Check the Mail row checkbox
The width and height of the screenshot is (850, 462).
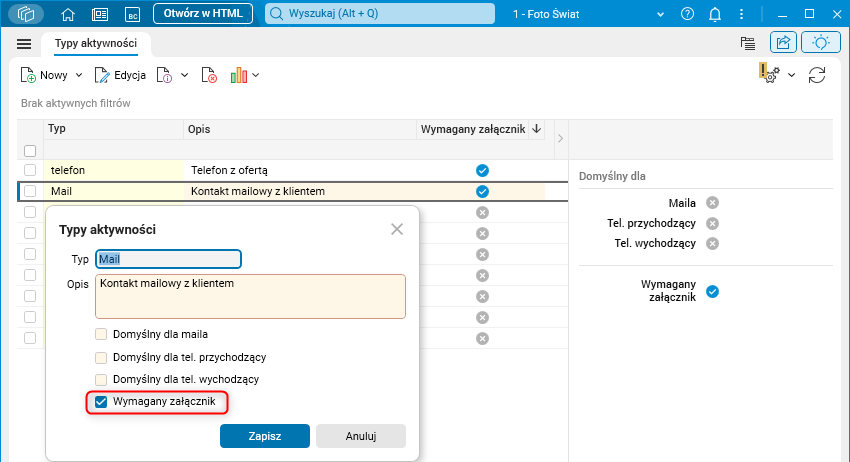[x=30, y=191]
